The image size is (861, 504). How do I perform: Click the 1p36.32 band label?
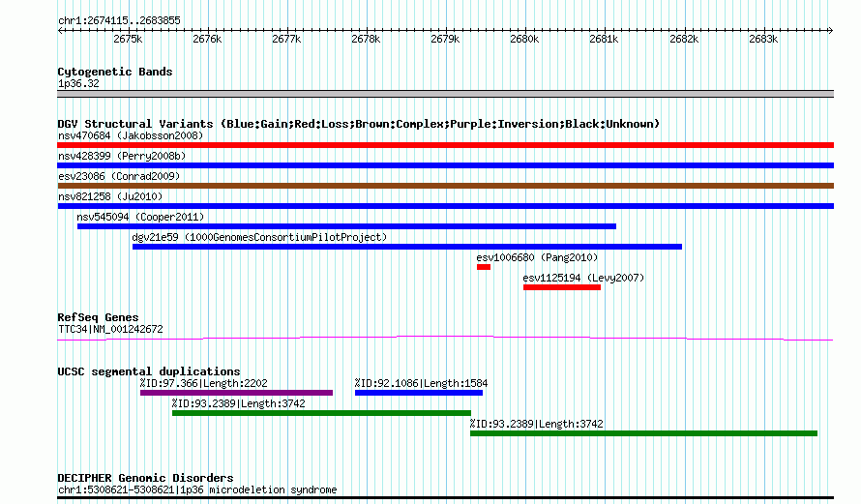coord(78,84)
